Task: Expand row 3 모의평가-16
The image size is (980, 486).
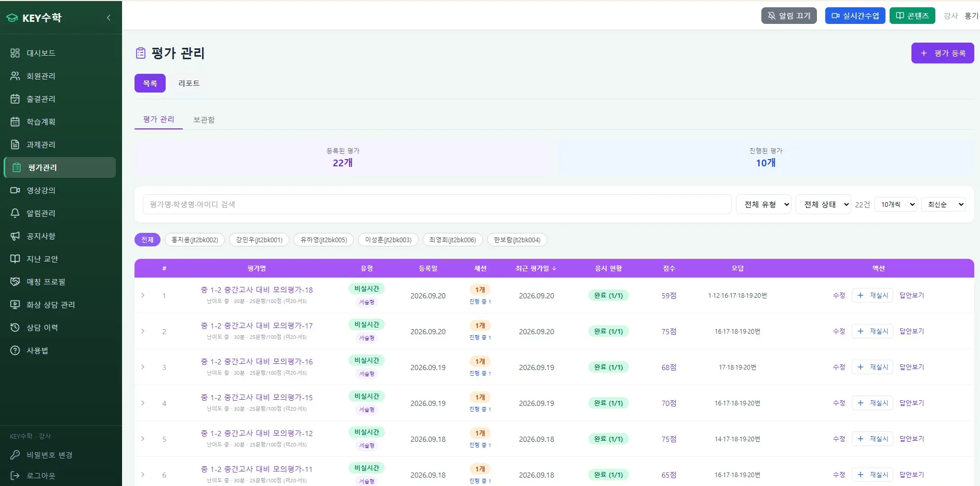Action: [143, 367]
